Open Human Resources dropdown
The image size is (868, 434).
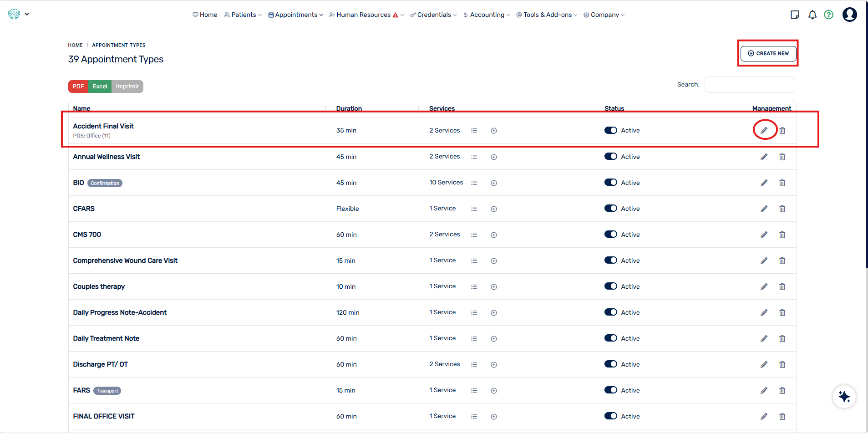tap(366, 15)
